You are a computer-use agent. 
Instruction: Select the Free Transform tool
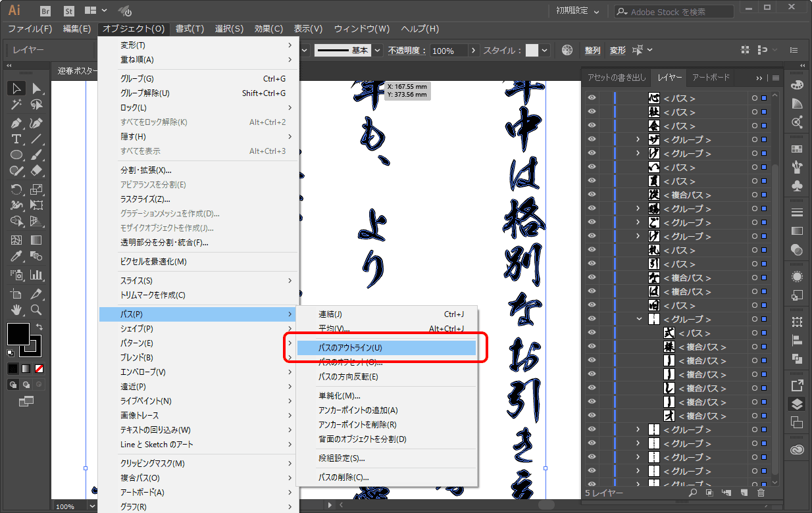[x=37, y=205]
